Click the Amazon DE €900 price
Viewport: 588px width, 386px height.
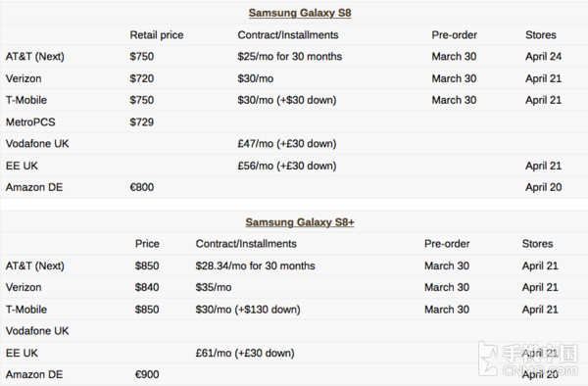(147, 374)
